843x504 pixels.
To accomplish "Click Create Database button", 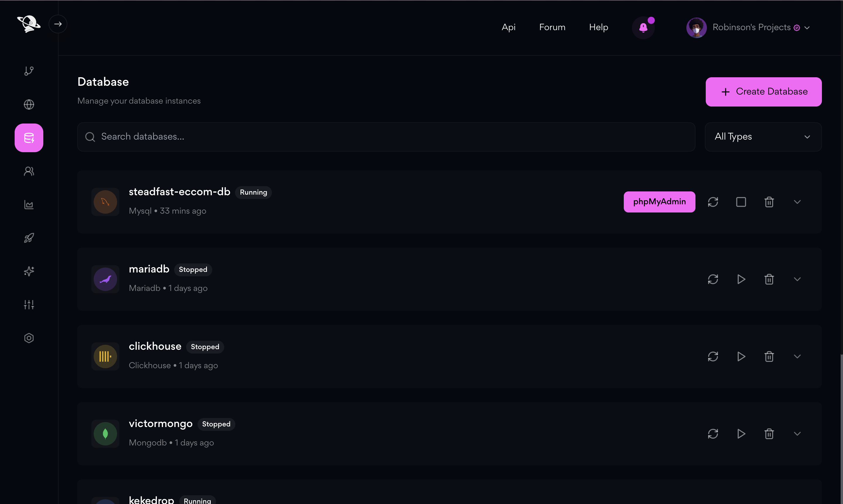I will tap(763, 92).
